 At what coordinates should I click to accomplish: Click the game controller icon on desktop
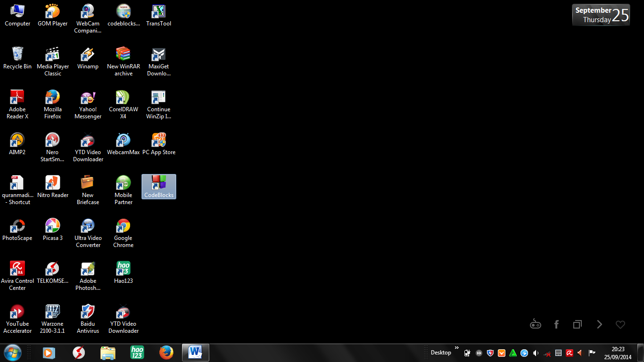pyautogui.click(x=536, y=324)
